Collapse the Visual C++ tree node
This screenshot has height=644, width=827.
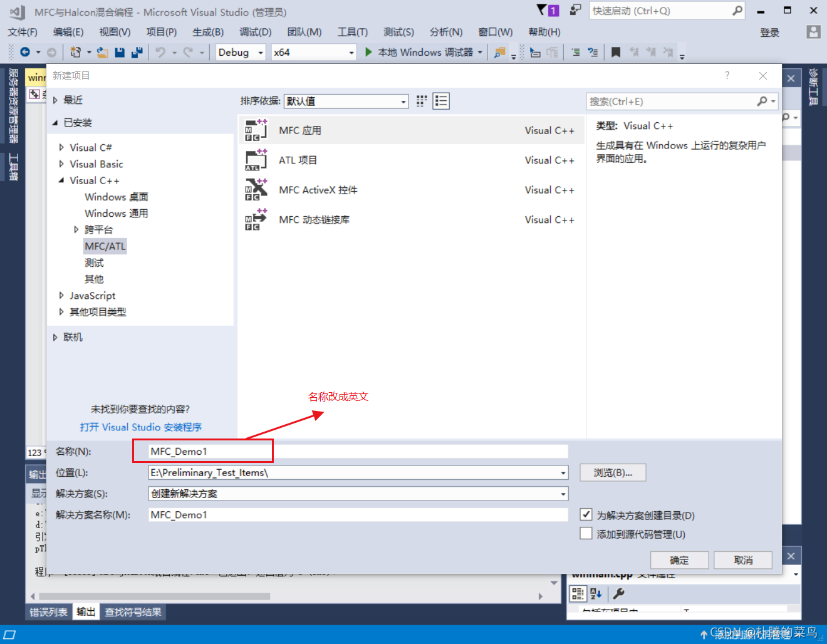(x=61, y=180)
